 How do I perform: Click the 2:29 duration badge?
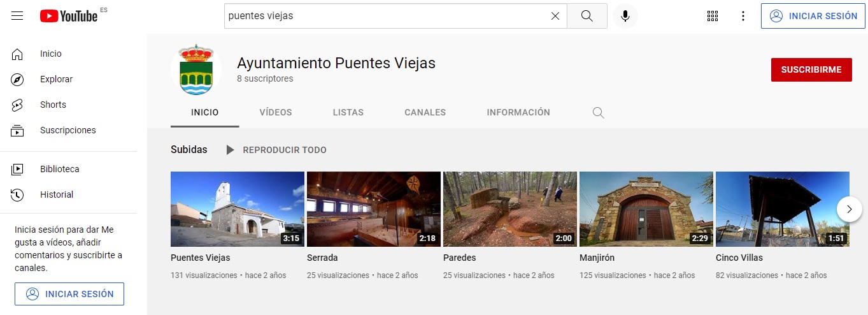click(700, 238)
